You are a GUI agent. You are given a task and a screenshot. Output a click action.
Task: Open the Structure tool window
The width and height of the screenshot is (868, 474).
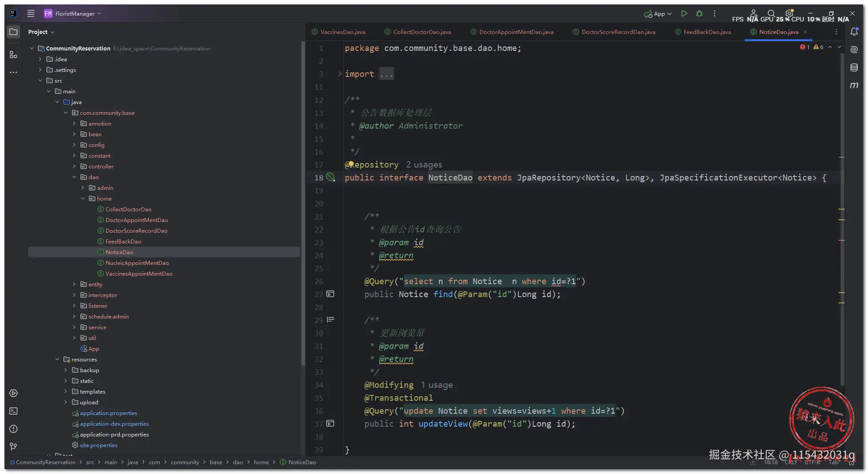click(x=13, y=55)
